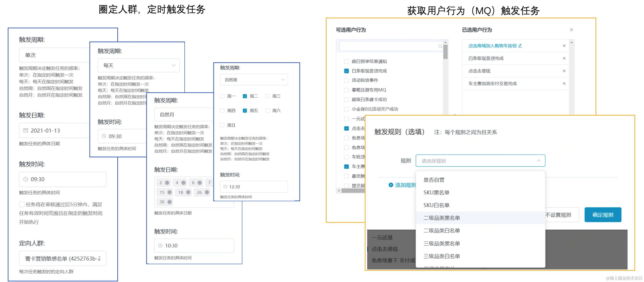Click the clock icon in 12:30 time field
The height and width of the screenshot is (282, 644).
[225, 187]
